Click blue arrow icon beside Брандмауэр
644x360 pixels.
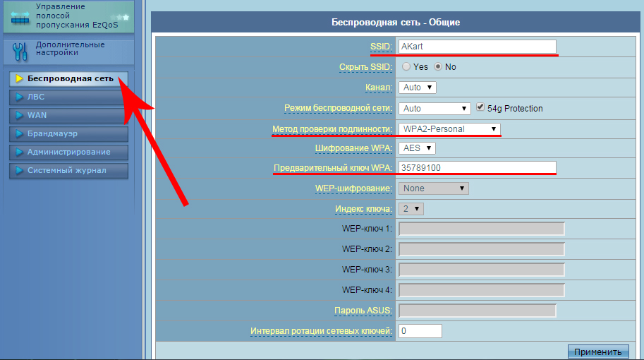[x=19, y=133]
